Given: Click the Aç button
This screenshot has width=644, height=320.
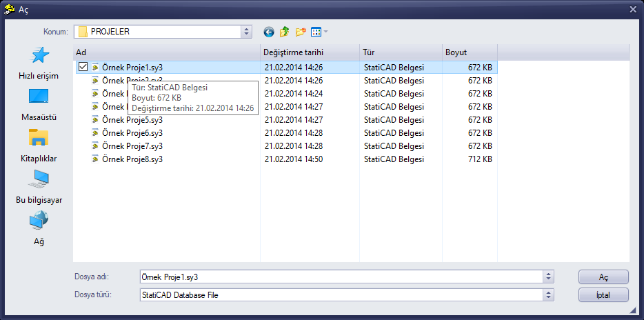Looking at the screenshot, I should click(x=603, y=277).
